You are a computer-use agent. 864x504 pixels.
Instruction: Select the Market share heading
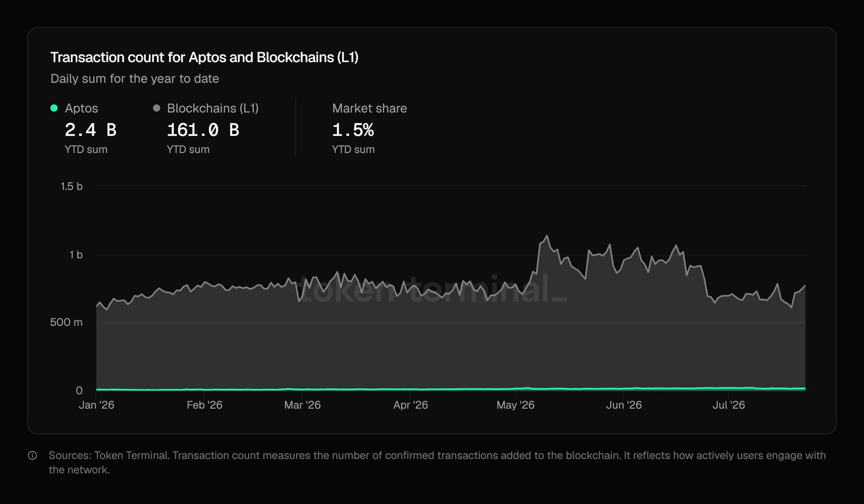[369, 108]
